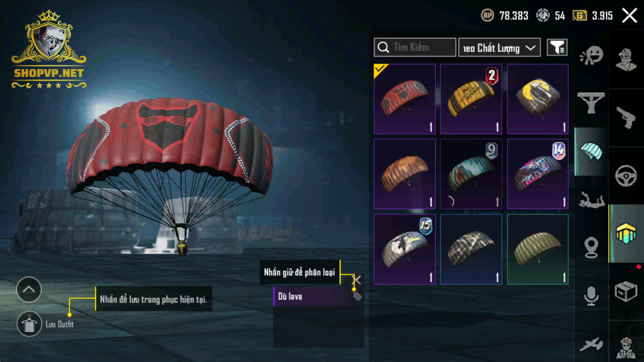The height and width of the screenshot is (362, 644).
Task: Click the Lưu Outfit button
Action: coord(46,324)
